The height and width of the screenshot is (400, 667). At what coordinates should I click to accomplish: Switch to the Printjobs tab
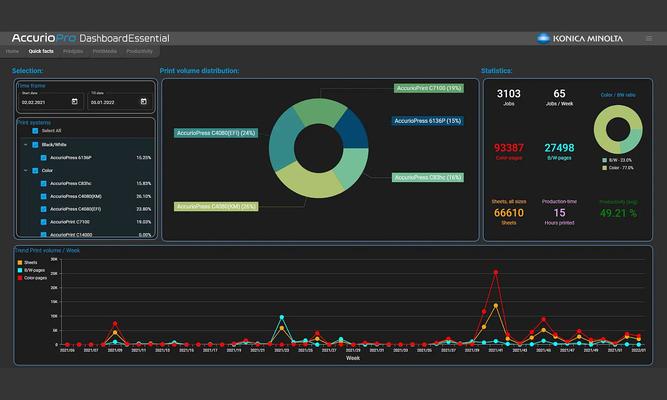click(x=73, y=51)
